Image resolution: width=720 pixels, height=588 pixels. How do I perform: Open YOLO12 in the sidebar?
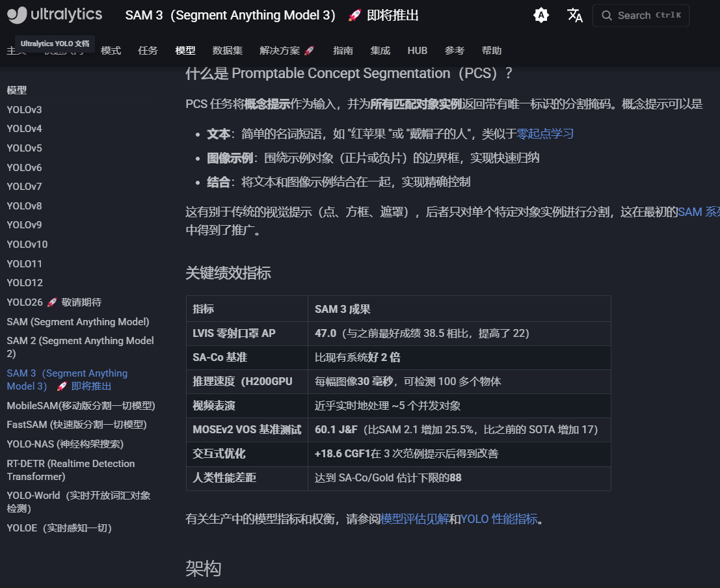point(25,282)
